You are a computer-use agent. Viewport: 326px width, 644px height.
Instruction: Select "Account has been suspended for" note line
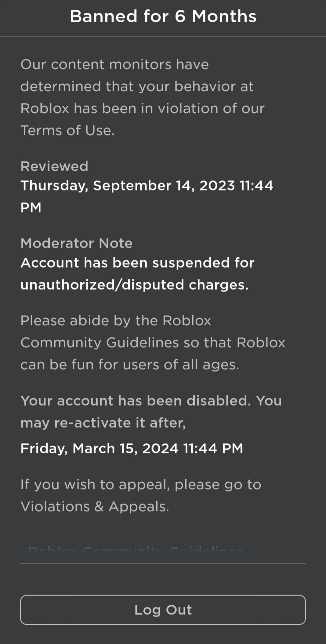point(137,263)
